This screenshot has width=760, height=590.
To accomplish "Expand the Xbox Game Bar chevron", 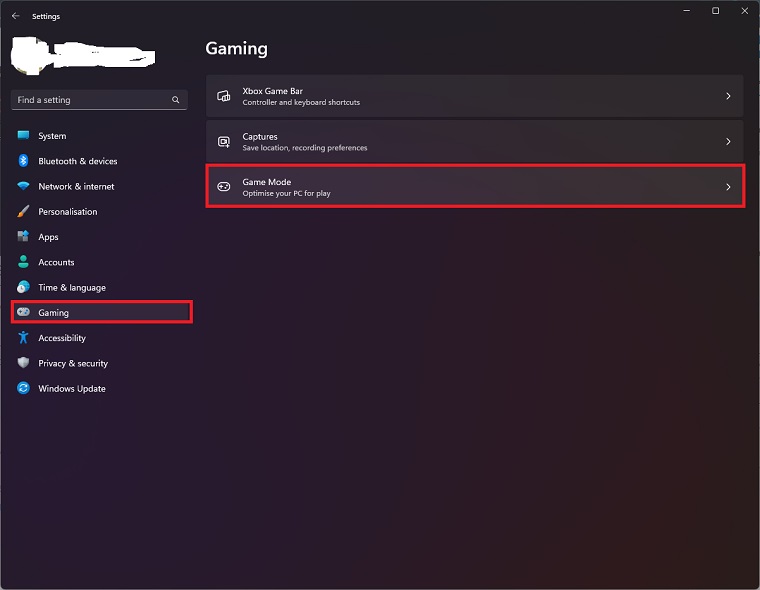I will pos(728,96).
